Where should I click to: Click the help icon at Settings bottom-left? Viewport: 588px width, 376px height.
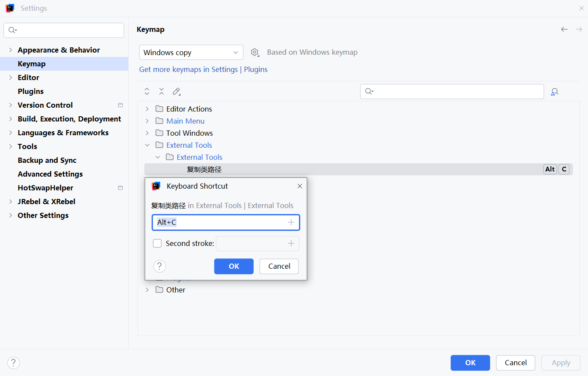tap(14, 363)
